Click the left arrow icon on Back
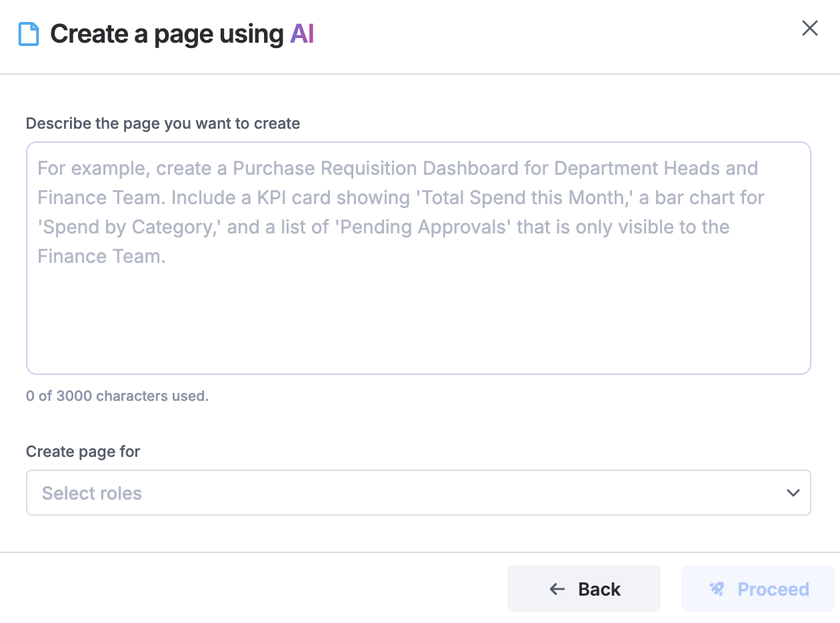Screen dimensions: 840x623 point(557,589)
